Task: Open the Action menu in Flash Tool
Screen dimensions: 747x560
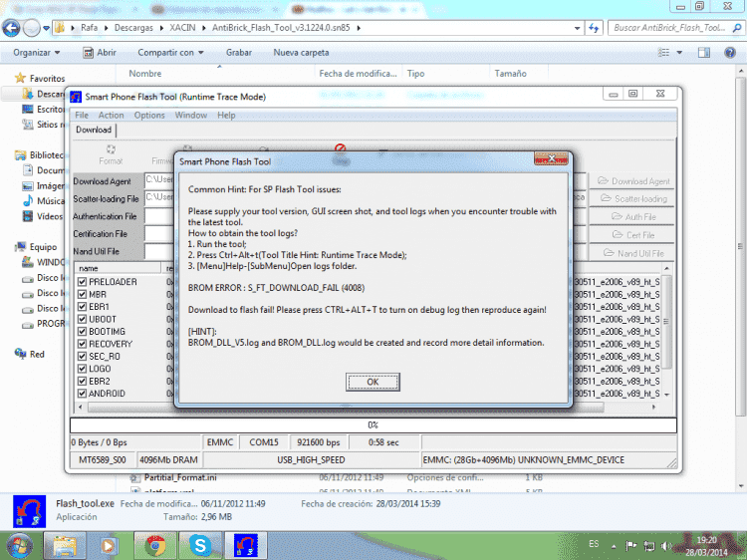Action: (x=111, y=115)
